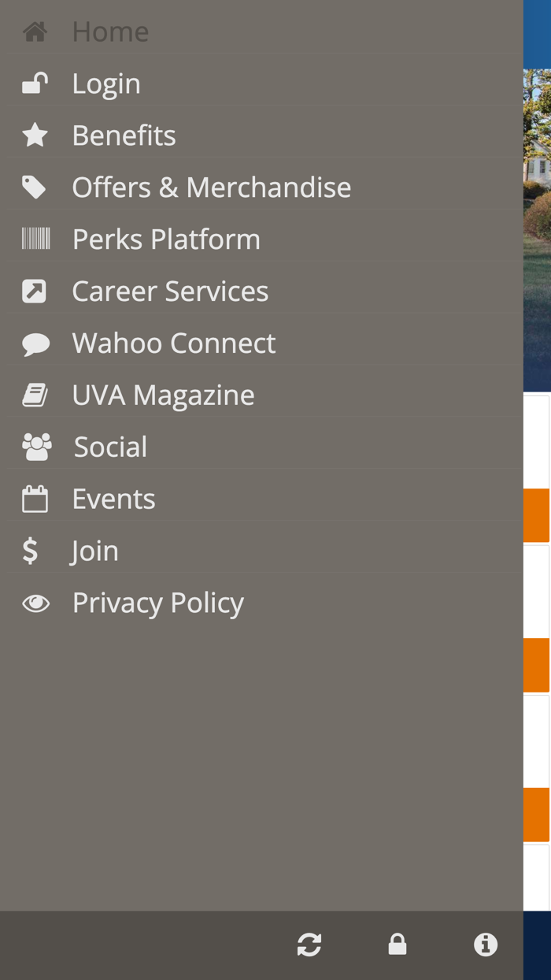551x980 pixels.
Task: Click the UVA Magazine book icon
Action: coord(35,395)
